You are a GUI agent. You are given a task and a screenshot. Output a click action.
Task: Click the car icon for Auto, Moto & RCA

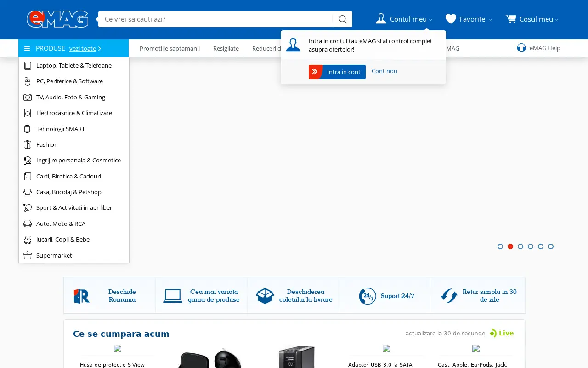pyautogui.click(x=28, y=224)
